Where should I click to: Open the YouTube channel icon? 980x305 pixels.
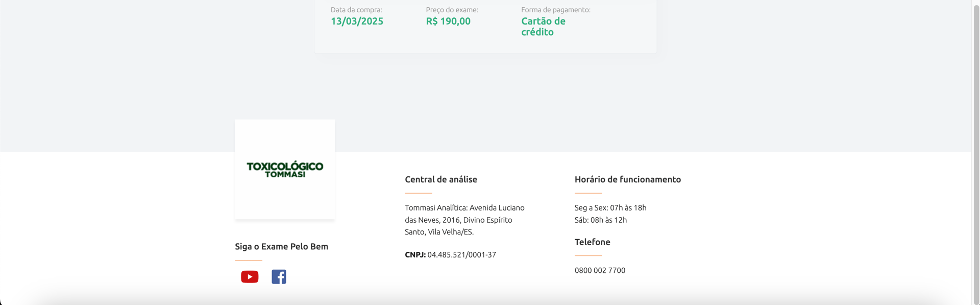pos(250,277)
